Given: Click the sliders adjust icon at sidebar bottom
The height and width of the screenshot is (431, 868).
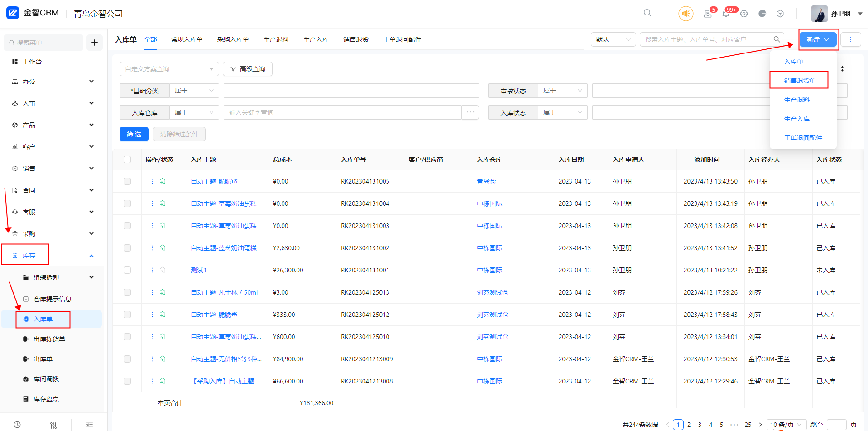Looking at the screenshot, I should point(53,425).
